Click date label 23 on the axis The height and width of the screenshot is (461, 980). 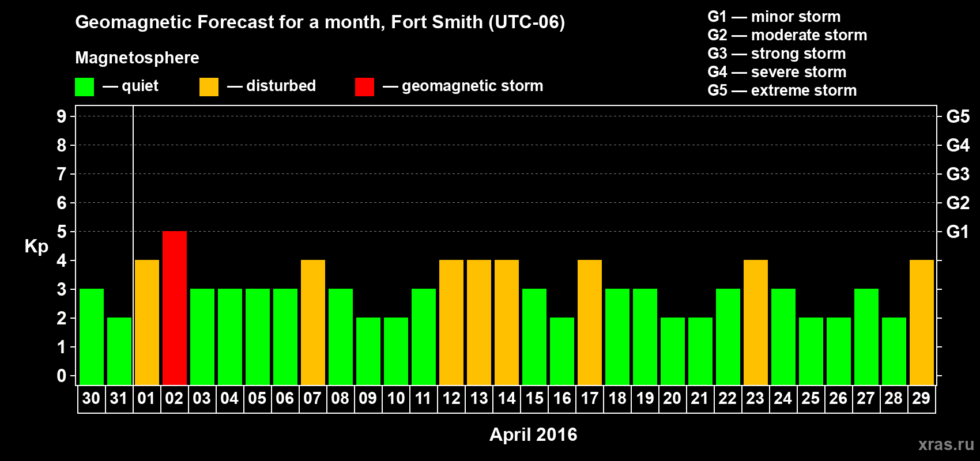[x=755, y=398]
